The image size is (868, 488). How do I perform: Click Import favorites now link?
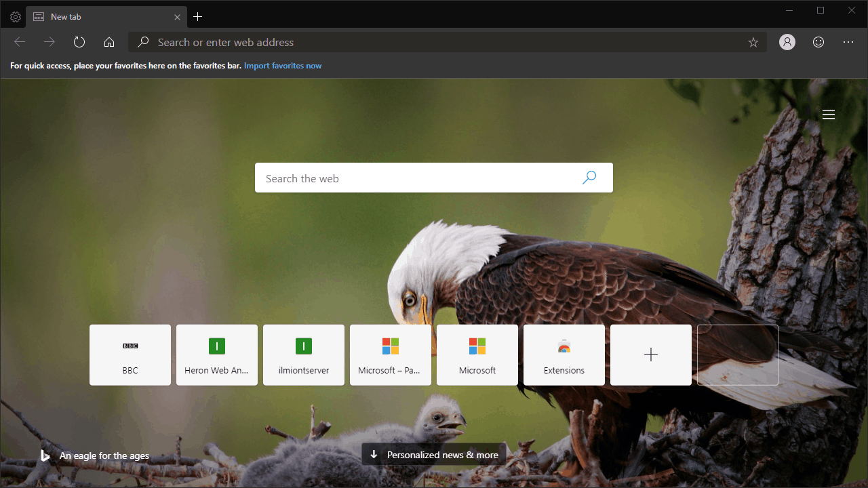(283, 66)
